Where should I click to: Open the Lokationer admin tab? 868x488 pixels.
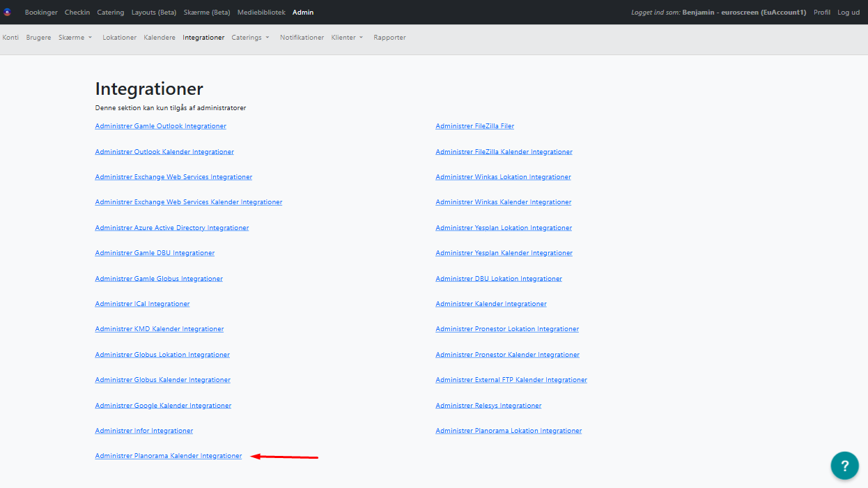(120, 38)
